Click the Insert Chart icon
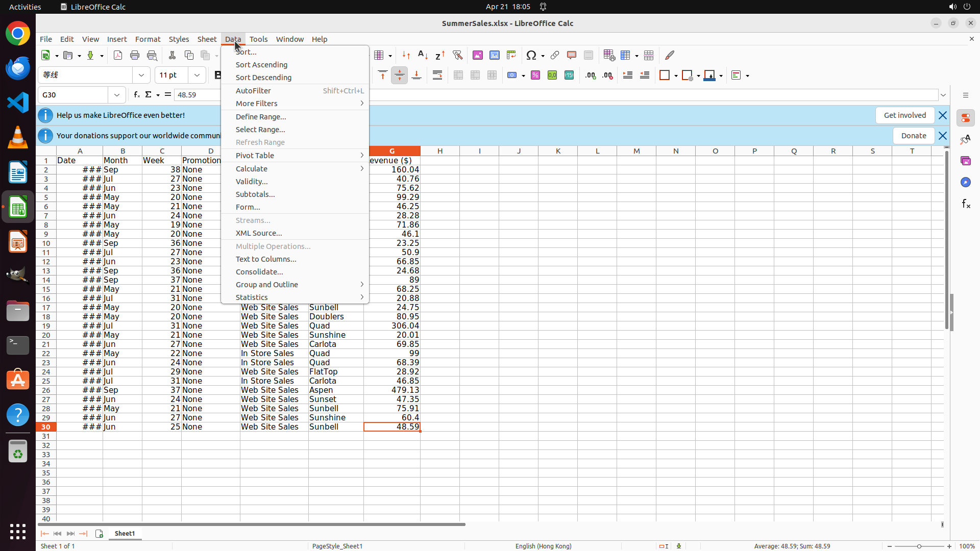 pos(495,55)
